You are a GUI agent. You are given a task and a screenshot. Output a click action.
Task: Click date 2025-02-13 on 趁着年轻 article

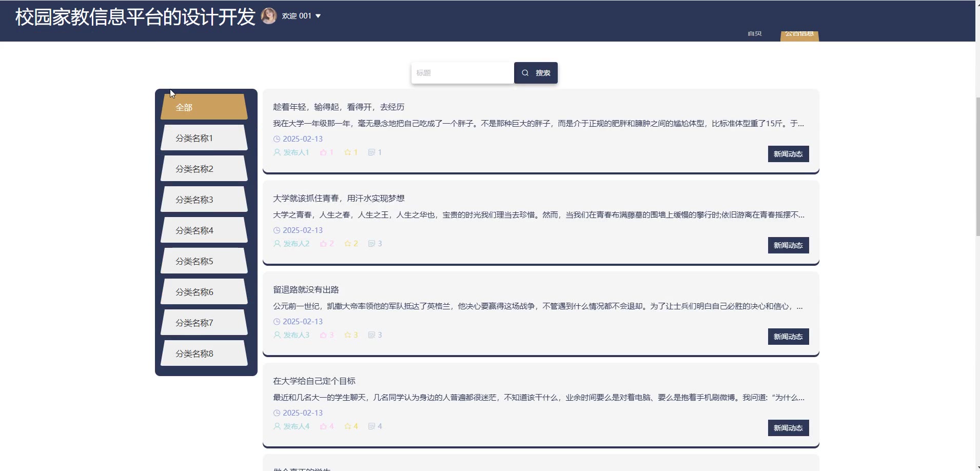[x=303, y=139]
